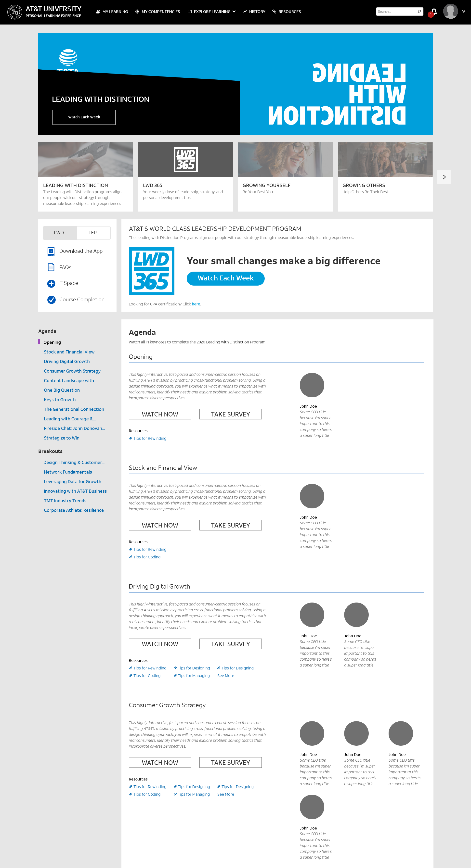Select Consumer Growth Strategy in sidebar
This screenshot has height=868, width=471.
(72, 371)
